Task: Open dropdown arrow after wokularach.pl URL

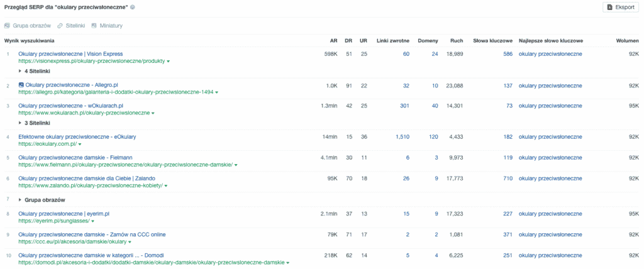Action: coord(153,113)
